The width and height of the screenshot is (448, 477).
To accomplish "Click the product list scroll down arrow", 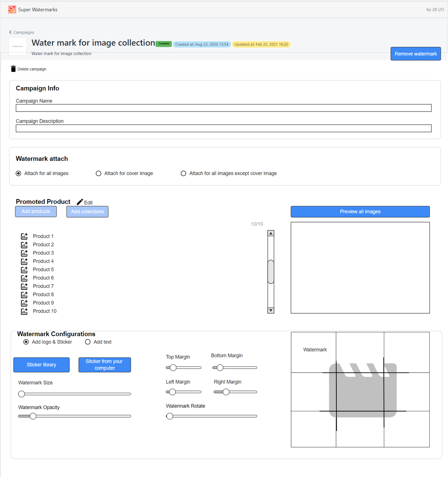I will (271, 310).
